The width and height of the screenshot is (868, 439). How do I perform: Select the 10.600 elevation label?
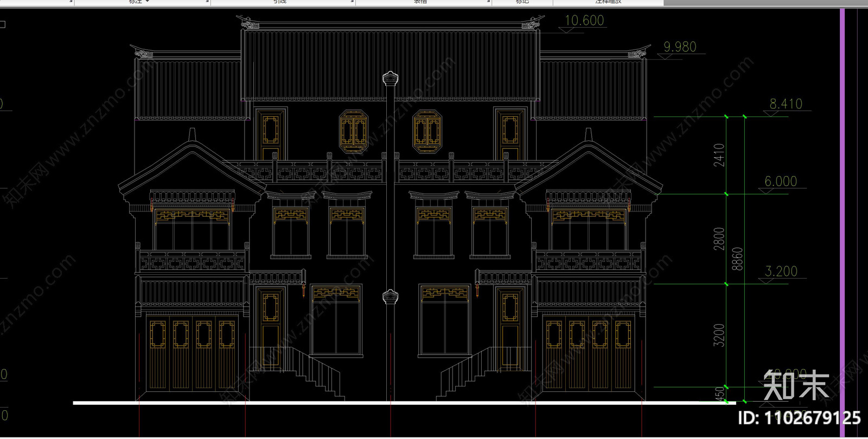click(584, 21)
